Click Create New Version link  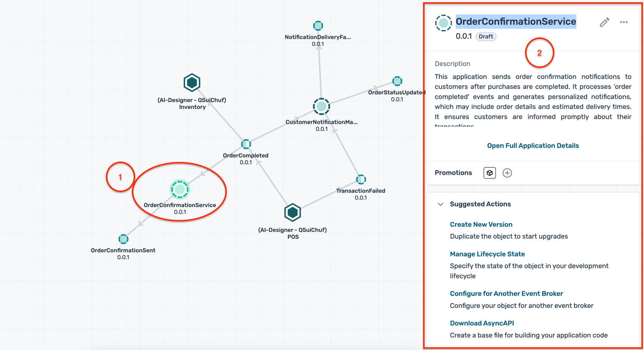click(x=481, y=224)
